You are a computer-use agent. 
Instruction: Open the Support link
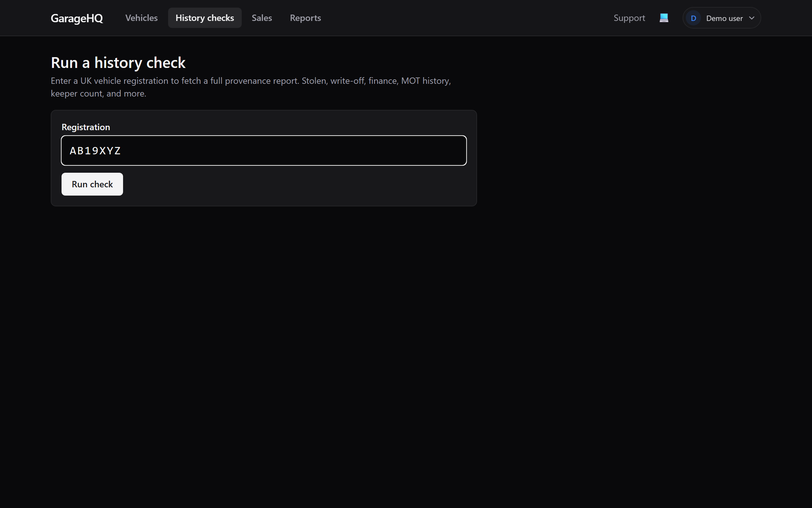(x=629, y=18)
